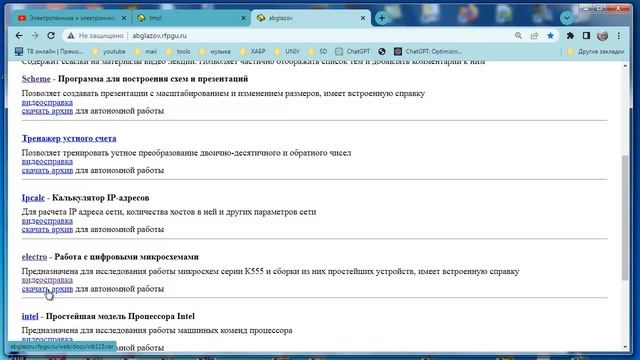The image size is (640, 360).
Task: Open a new browser tab
Action: 382,18
